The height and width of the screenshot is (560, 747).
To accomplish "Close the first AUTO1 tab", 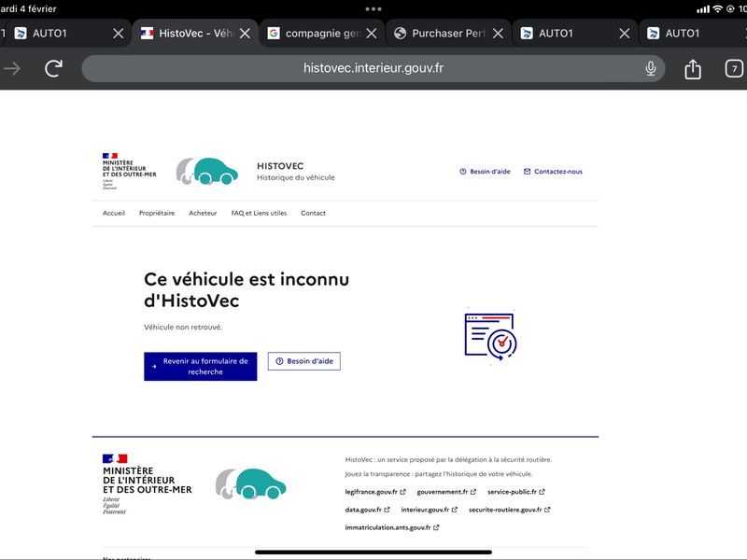I will [119, 34].
